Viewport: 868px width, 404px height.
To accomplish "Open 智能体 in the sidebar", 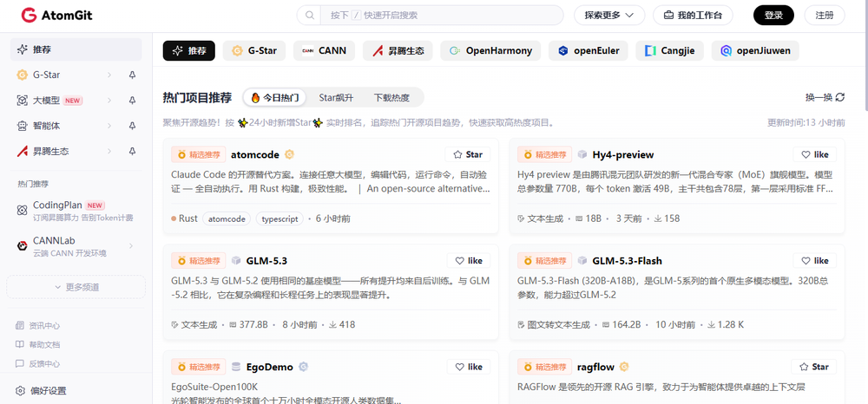I will coord(47,126).
